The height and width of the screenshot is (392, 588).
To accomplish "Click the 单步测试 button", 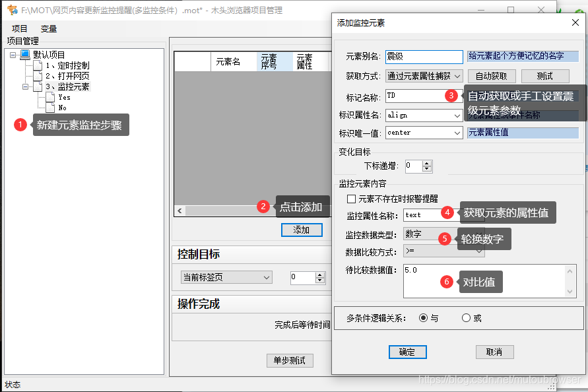I will 290,360.
